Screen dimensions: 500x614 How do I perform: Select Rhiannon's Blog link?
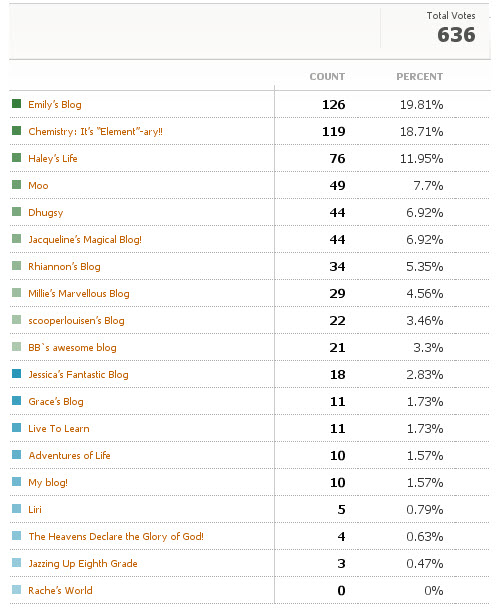click(64, 267)
